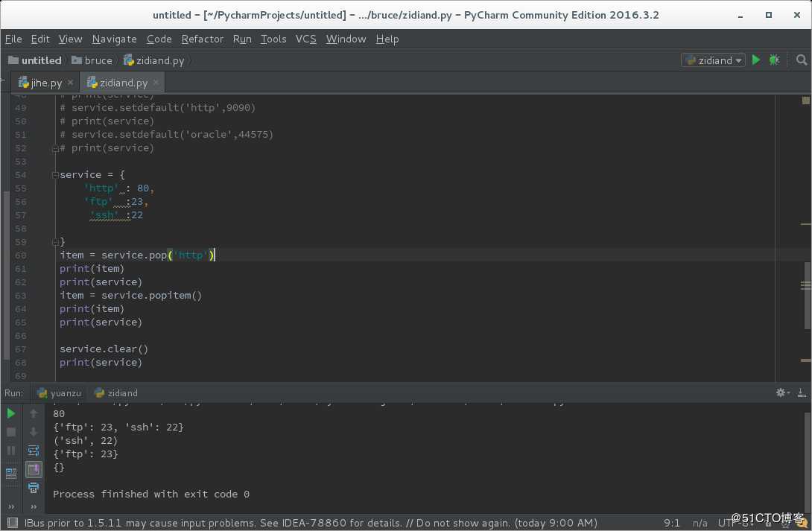Open the Edit menu

tap(40, 39)
